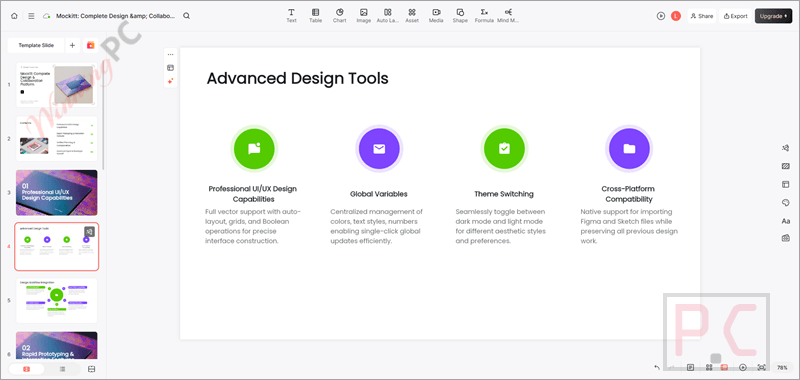The height and width of the screenshot is (380, 800).
Task: Click the red icon in bottom bar
Action: pyautogui.click(x=724, y=367)
